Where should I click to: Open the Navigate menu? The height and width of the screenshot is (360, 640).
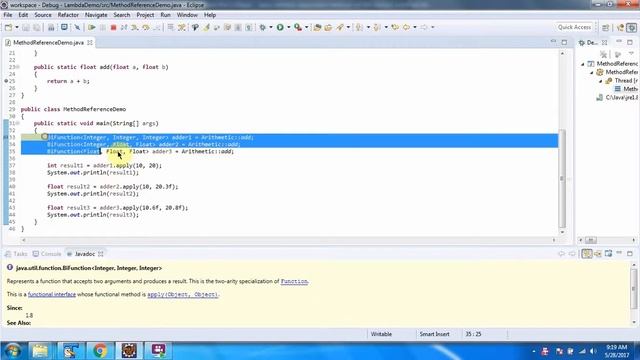click(x=96, y=15)
